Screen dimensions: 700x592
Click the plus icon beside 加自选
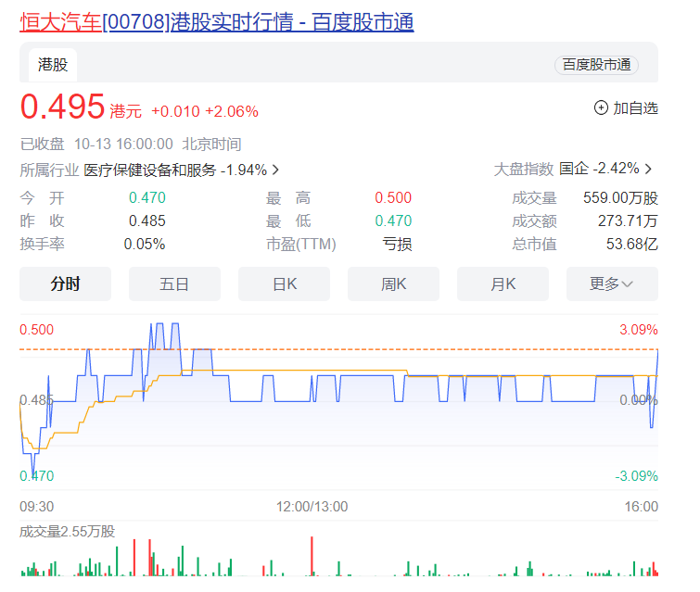(601, 107)
